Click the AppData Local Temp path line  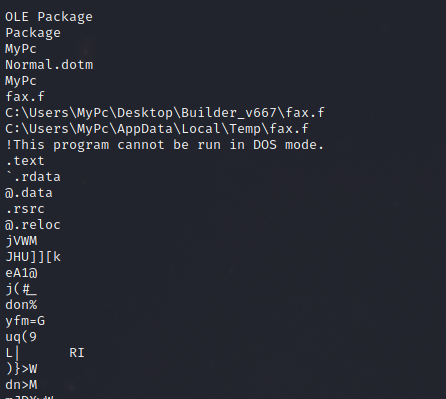click(x=157, y=129)
